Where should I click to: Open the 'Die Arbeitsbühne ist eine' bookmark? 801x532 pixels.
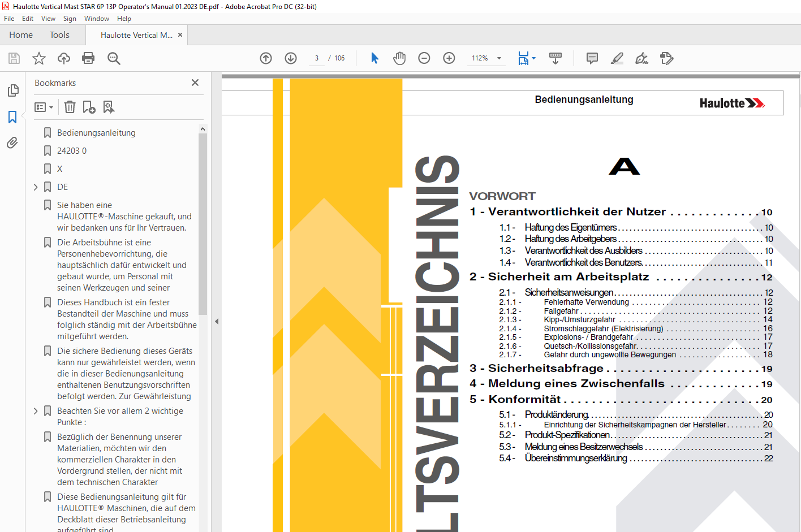pyautogui.click(x=122, y=265)
